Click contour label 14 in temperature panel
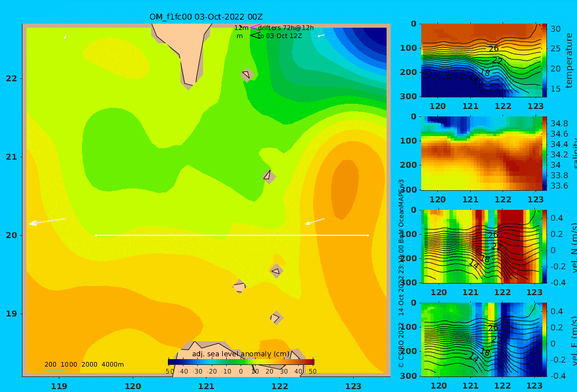577x392 pixels. [x=474, y=77]
